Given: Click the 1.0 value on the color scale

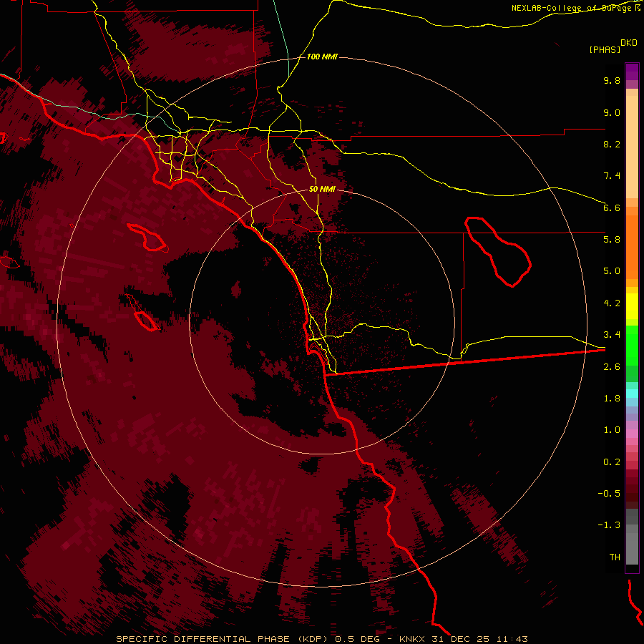Looking at the screenshot, I should [x=612, y=430].
